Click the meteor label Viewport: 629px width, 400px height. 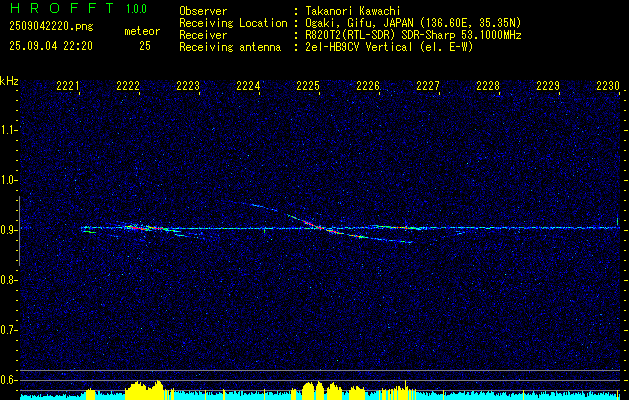pos(142,31)
